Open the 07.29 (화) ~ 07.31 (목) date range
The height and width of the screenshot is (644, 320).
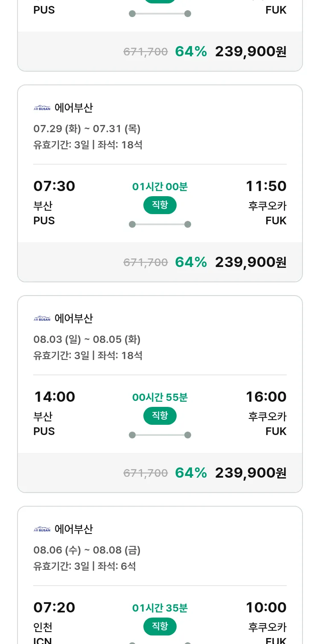87,129
